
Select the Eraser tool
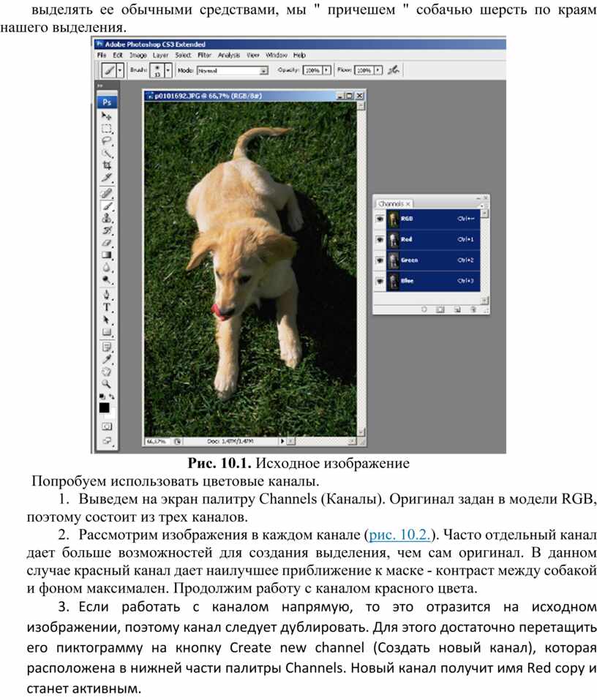(x=106, y=243)
